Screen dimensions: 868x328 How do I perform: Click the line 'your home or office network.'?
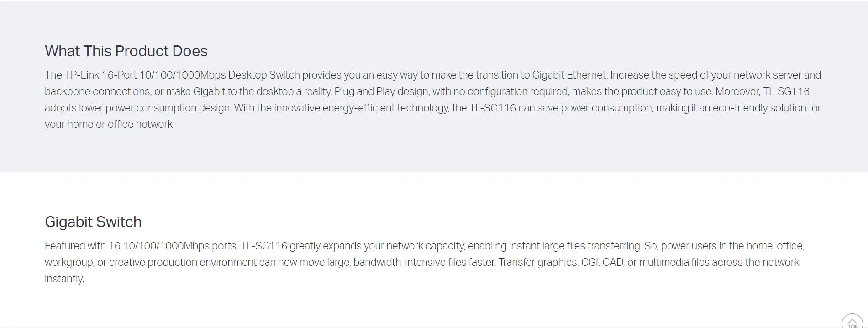tap(110, 124)
